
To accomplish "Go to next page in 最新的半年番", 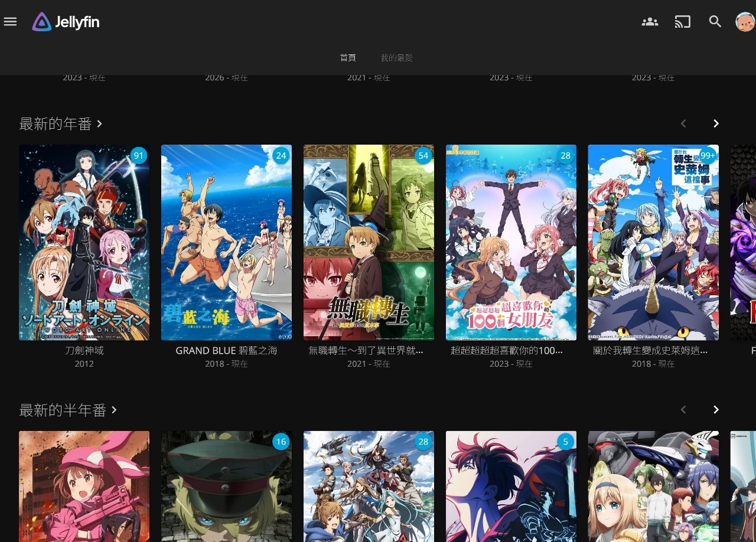I will [x=716, y=410].
